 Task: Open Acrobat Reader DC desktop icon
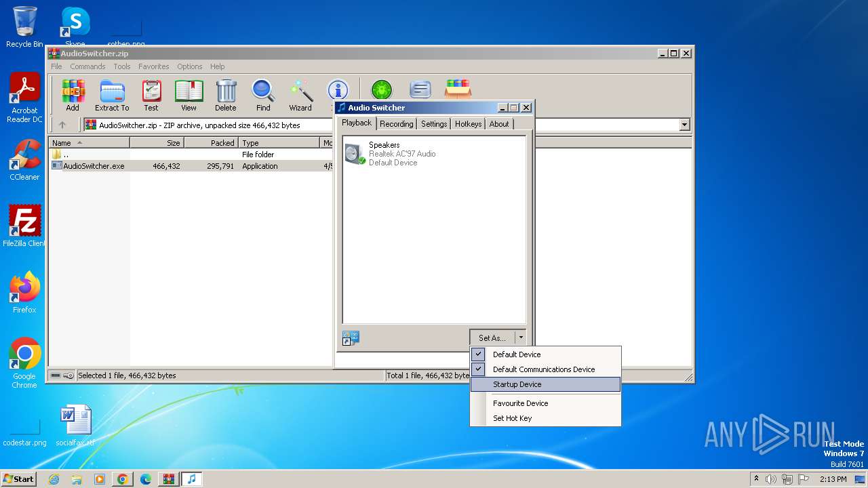click(24, 98)
